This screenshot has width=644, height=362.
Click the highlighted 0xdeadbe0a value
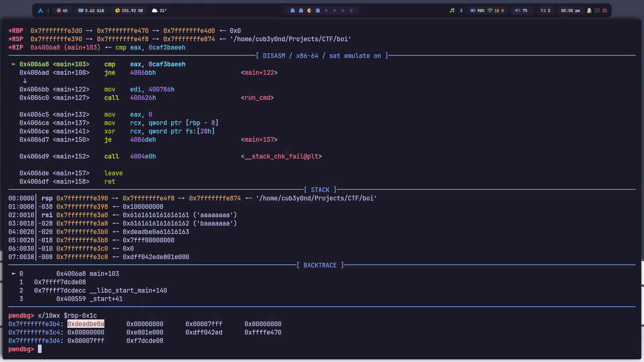[x=86, y=324]
